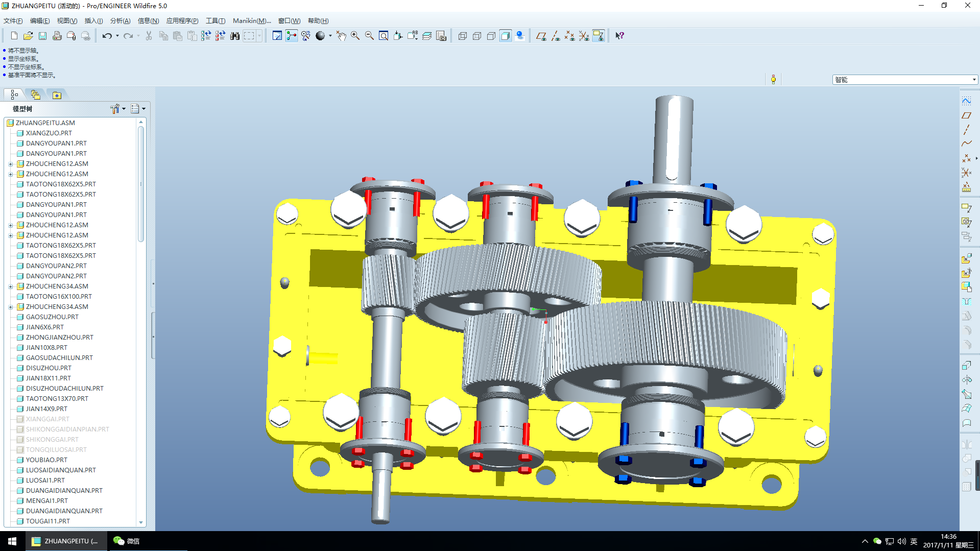This screenshot has height=551, width=980.
Task: Open the layers icon in toolbar
Action: [427, 36]
